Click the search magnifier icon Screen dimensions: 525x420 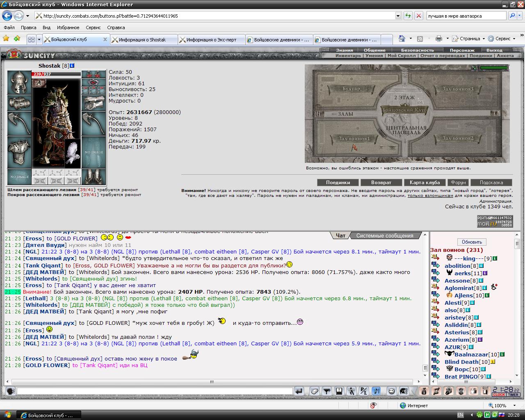512,16
